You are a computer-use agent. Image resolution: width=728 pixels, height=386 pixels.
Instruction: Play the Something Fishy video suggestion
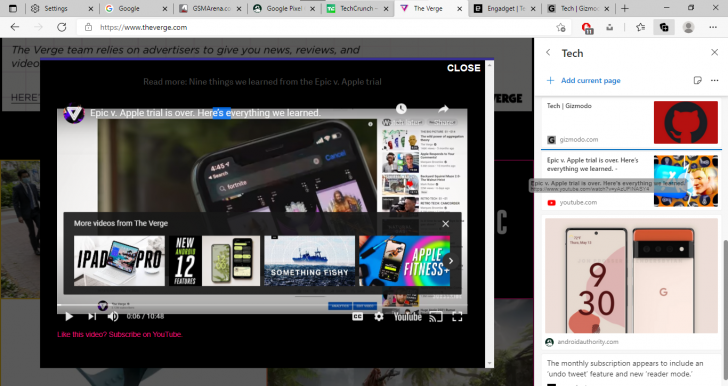310,261
